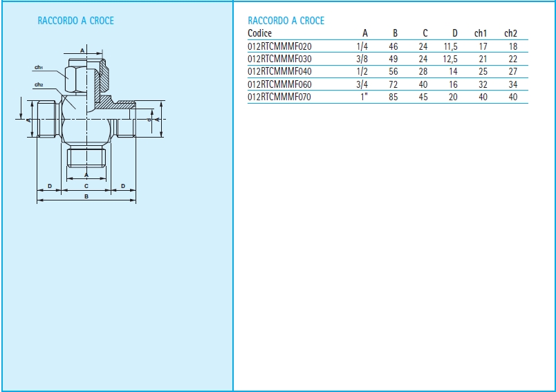Click ch2 value 18
556x392 pixels.
tap(513, 46)
